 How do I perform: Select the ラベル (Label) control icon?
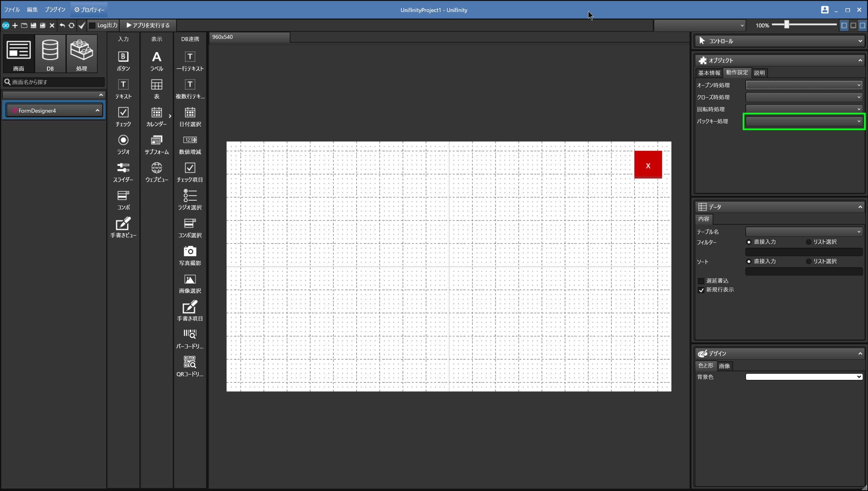coord(157,57)
